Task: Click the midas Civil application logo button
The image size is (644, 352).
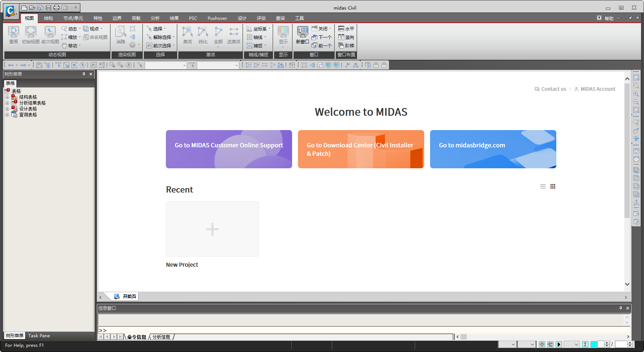Action: [11, 11]
